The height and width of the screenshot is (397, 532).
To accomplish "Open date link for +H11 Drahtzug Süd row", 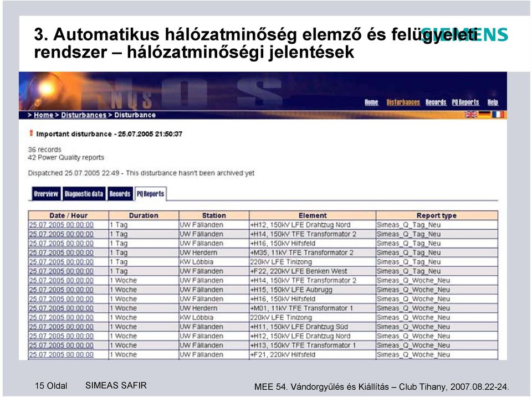I will (x=61, y=327).
